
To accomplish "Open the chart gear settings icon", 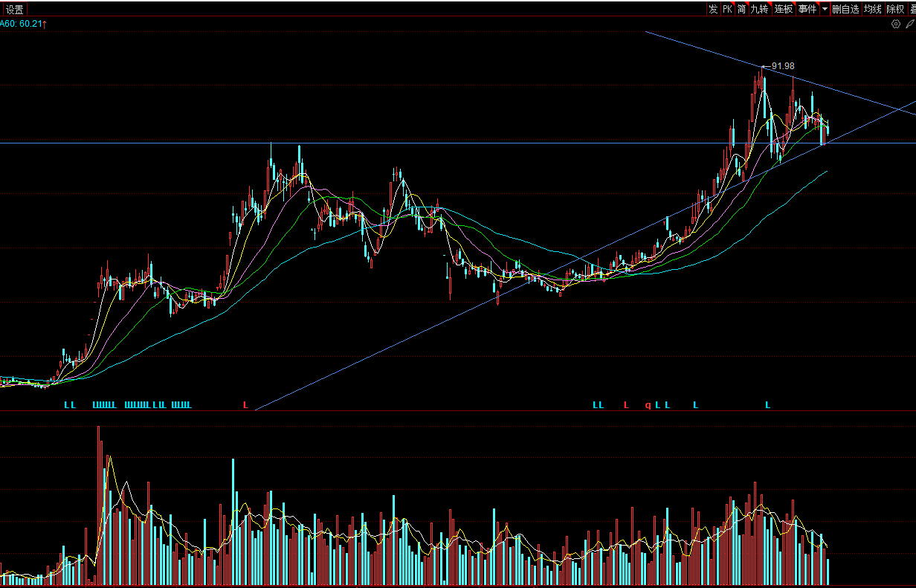I will click(x=896, y=24).
